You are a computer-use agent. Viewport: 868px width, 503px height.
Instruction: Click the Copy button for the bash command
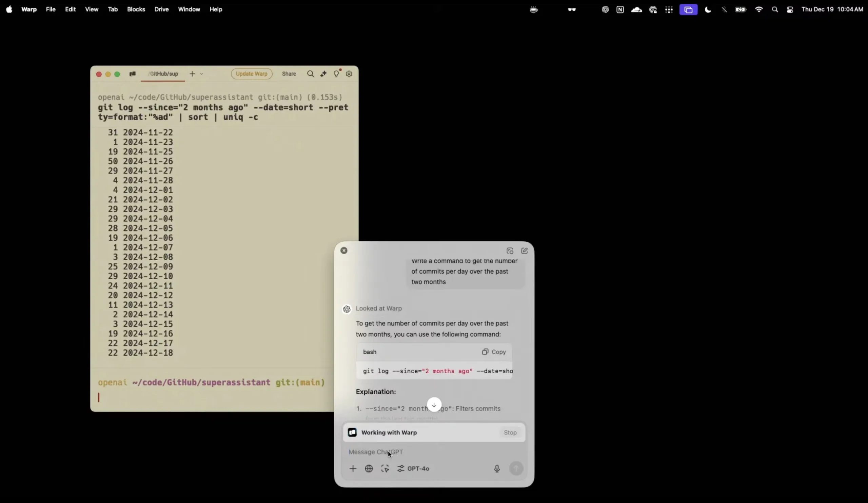[494, 352]
